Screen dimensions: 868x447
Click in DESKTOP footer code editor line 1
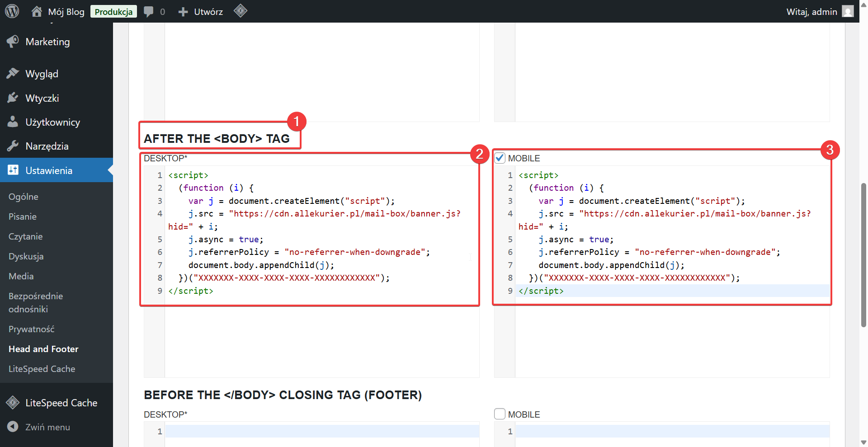point(322,431)
